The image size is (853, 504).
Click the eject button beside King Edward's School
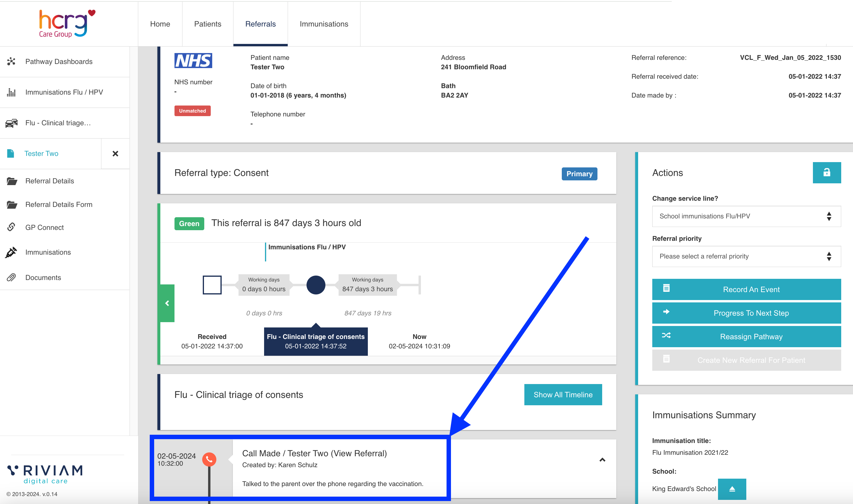click(732, 489)
